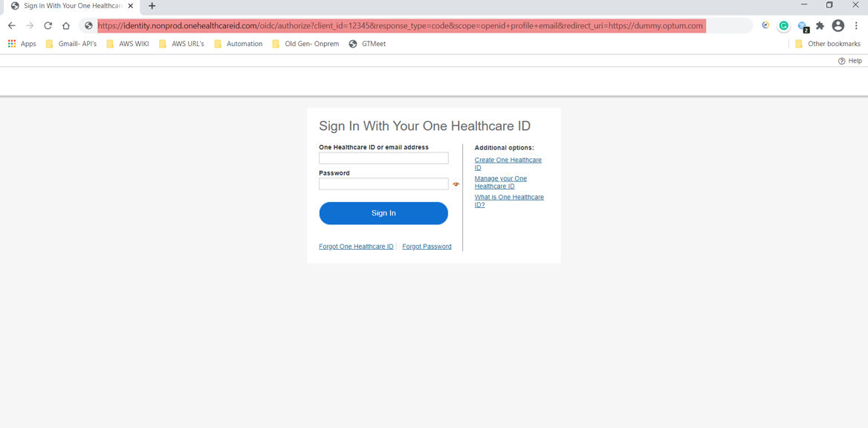Open Create One Healthcare ID link
Screen dimensions: 868x428
tap(508, 163)
